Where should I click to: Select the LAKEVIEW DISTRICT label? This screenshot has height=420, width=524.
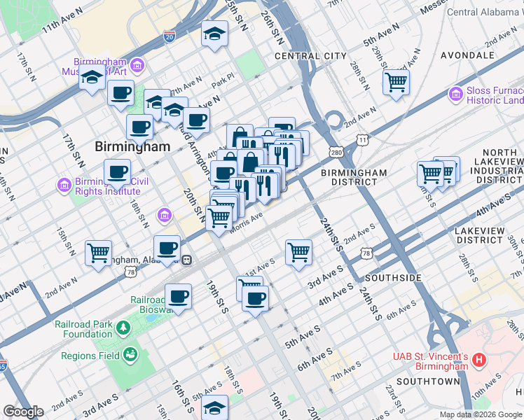point(480,235)
